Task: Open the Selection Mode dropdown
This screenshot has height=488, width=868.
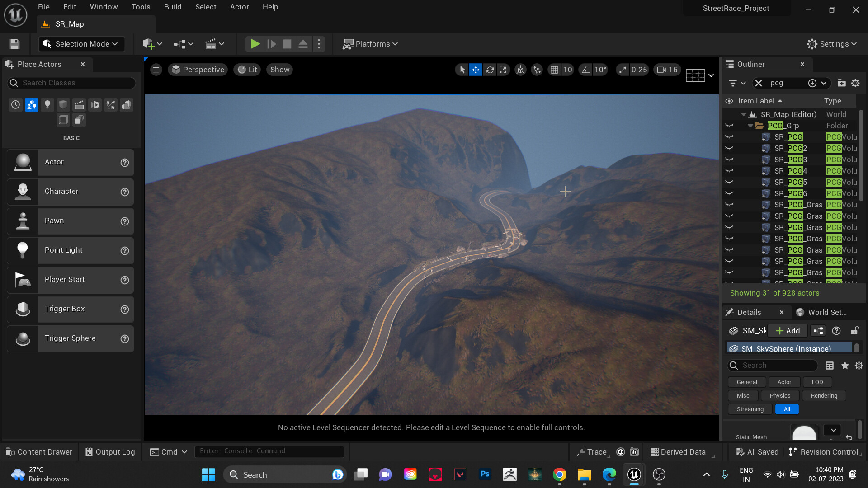Action: (x=81, y=44)
